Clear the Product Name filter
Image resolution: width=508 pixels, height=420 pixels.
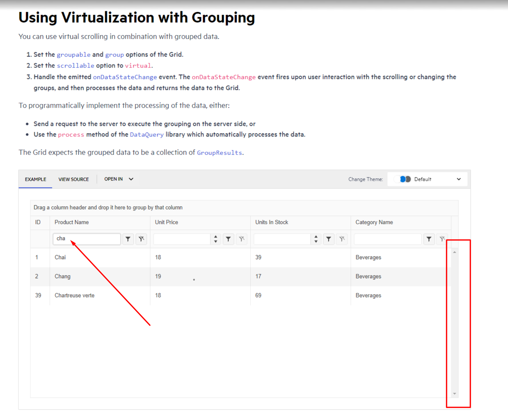click(x=141, y=239)
